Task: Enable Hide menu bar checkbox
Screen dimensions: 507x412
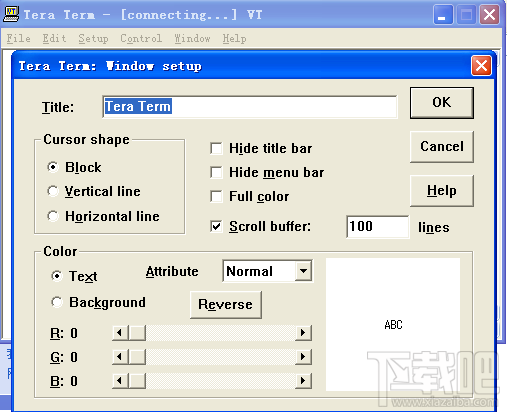Action: click(216, 172)
